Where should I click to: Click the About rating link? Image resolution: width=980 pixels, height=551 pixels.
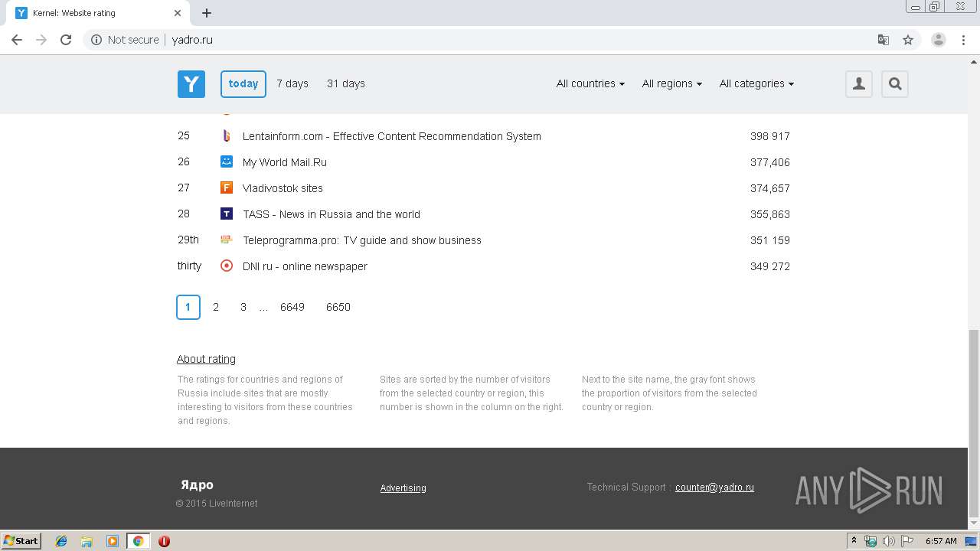tap(206, 359)
